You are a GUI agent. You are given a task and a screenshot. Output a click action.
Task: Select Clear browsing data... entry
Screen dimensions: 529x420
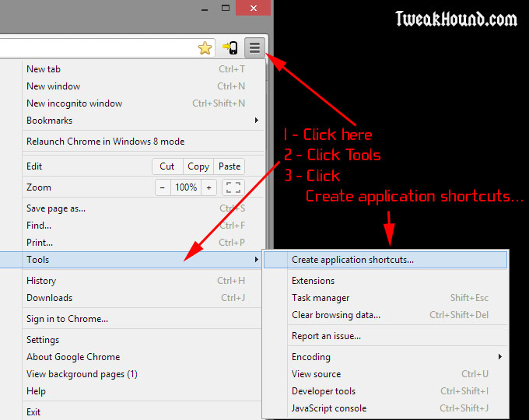385,315
